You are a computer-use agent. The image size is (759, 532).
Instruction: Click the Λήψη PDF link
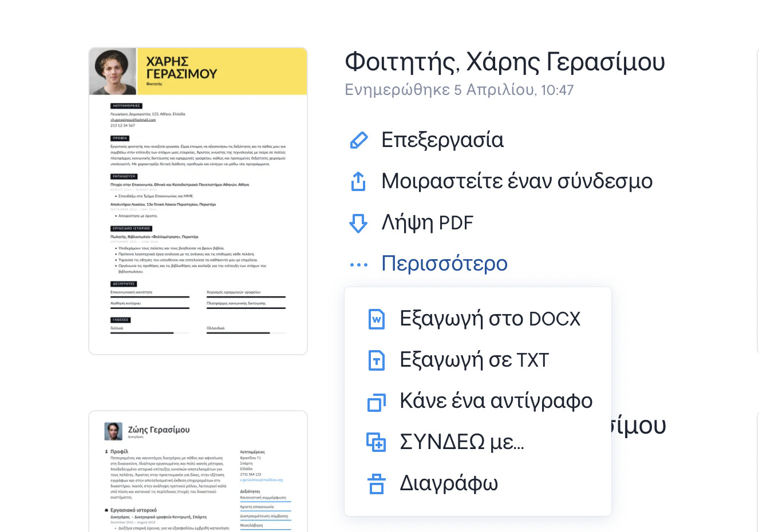[x=427, y=223]
